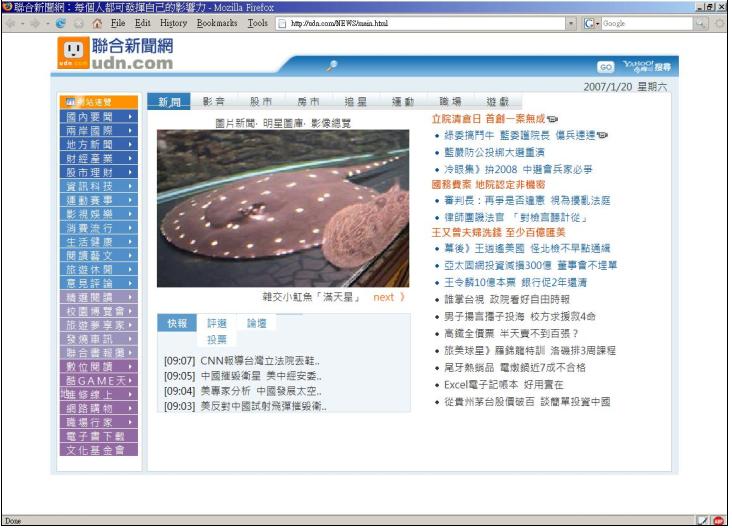
Task: Click the GO search button
Action: point(605,67)
